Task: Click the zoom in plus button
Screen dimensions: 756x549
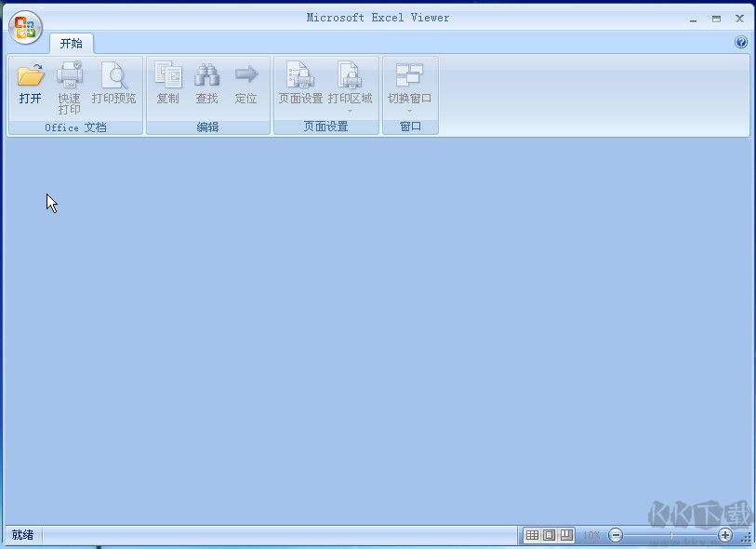Action: (x=724, y=535)
